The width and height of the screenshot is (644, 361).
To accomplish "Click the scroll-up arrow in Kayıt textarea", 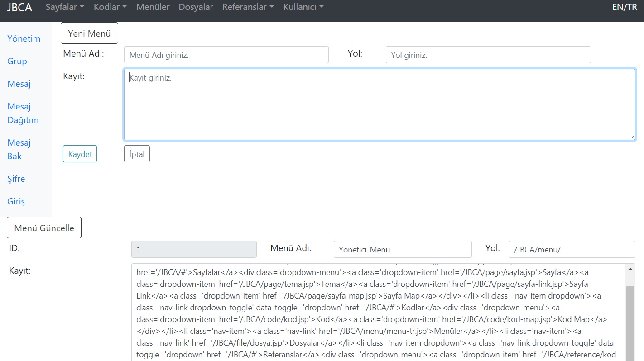I will click(630, 269).
